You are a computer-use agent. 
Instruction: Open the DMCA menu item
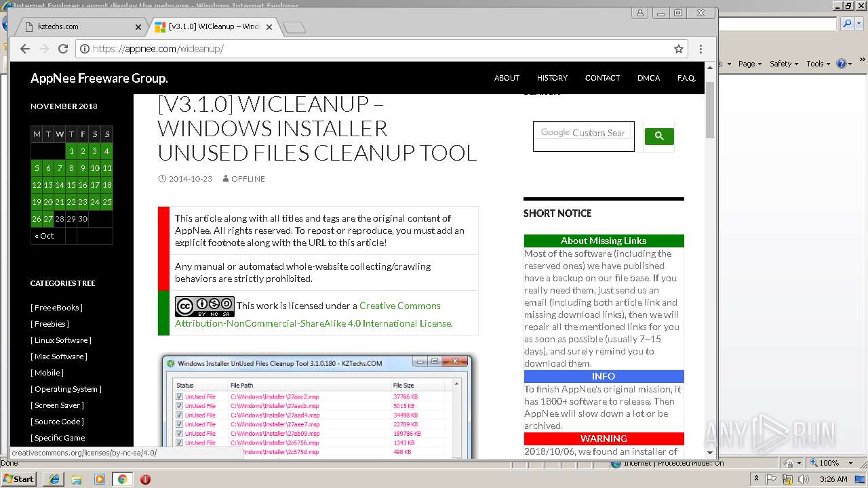pyautogui.click(x=648, y=78)
